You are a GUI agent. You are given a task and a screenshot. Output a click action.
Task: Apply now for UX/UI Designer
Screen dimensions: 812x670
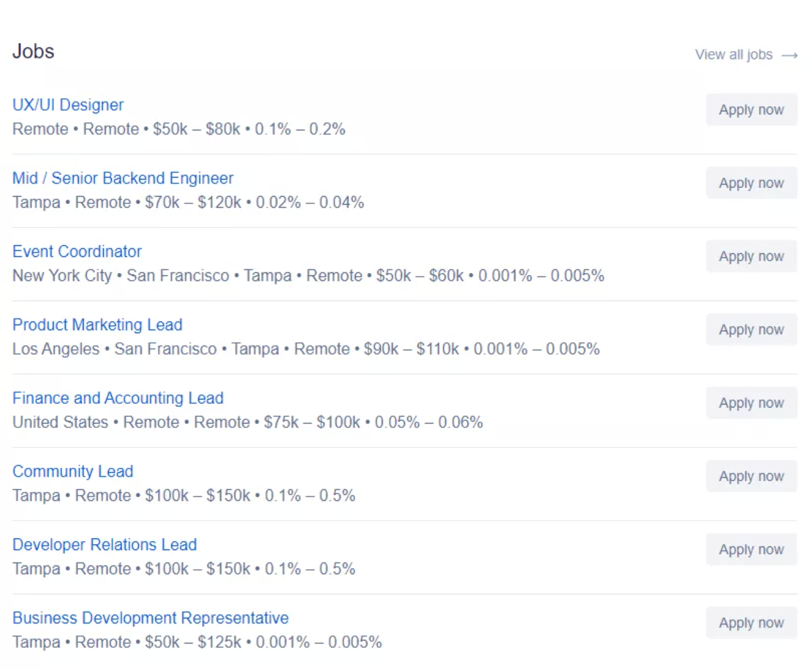pyautogui.click(x=751, y=110)
